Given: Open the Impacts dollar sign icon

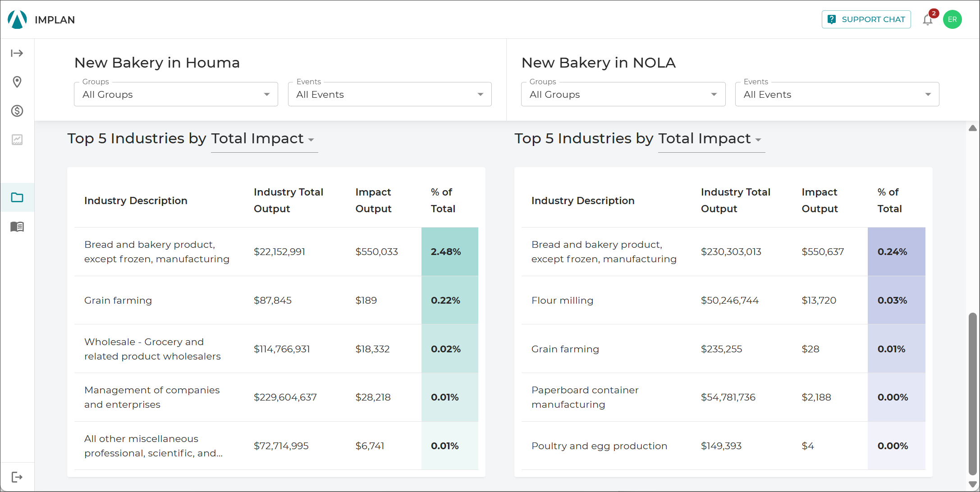Looking at the screenshot, I should pyautogui.click(x=17, y=111).
